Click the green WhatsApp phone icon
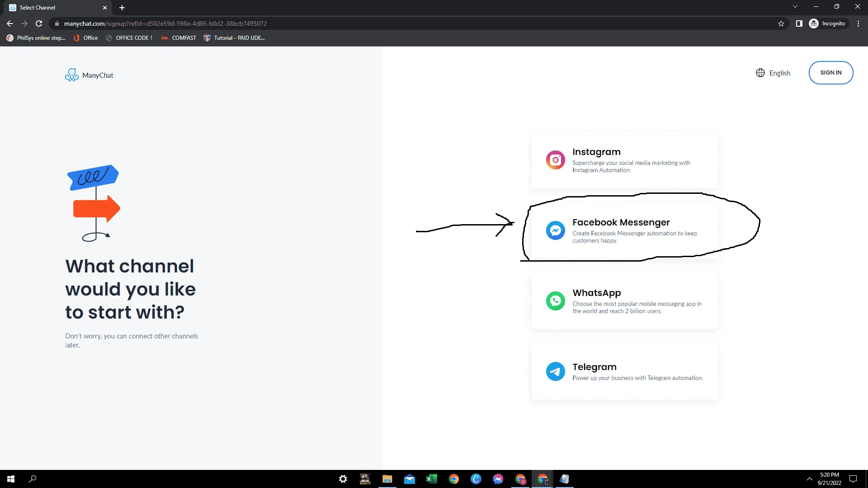The height and width of the screenshot is (488, 868). [555, 301]
